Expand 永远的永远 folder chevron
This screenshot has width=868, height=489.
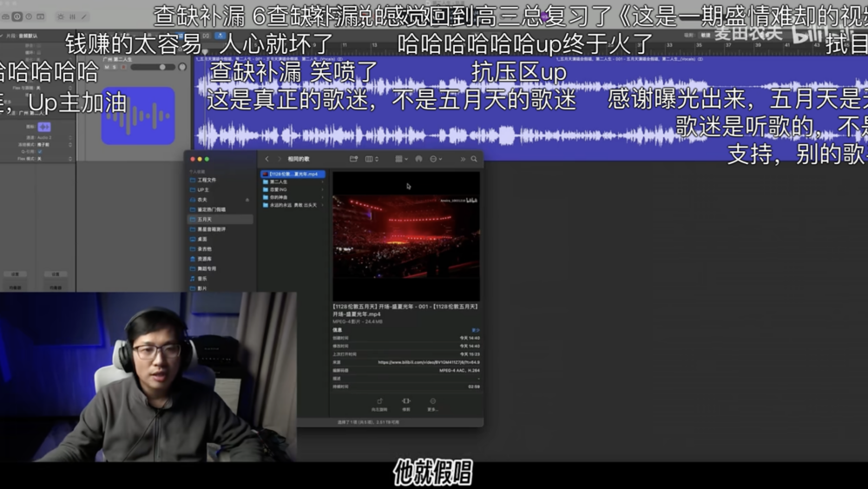(323, 205)
